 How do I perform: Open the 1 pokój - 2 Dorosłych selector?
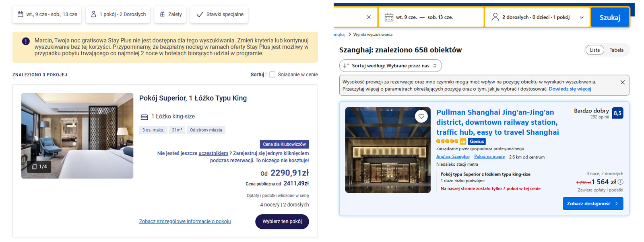point(118,15)
